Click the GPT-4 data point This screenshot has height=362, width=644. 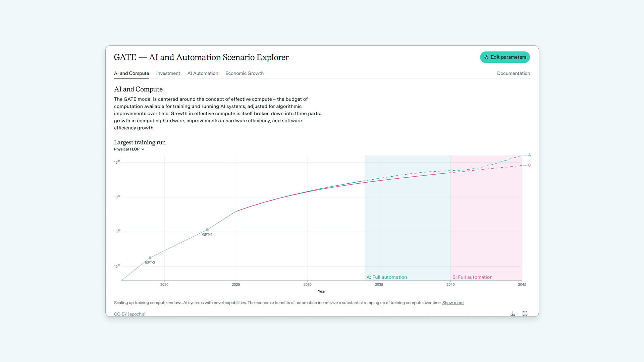pos(207,230)
